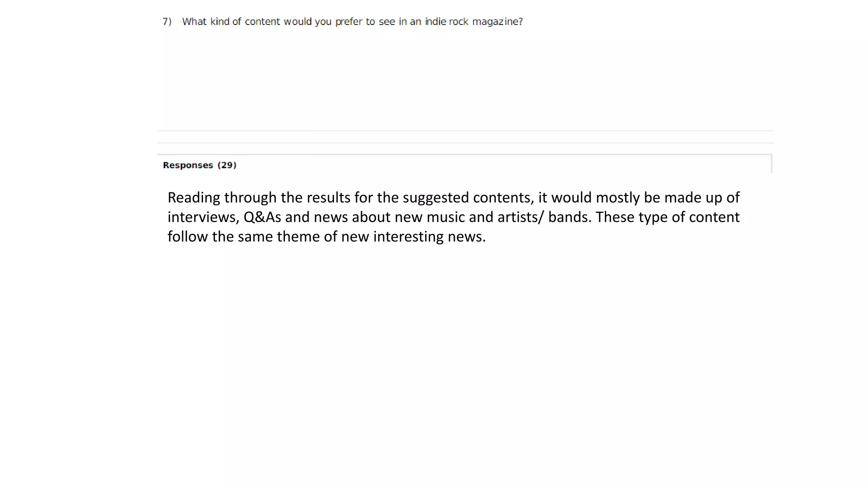Click the paragraph line starting "Reading through the results"
868x488 pixels.
click(453, 198)
